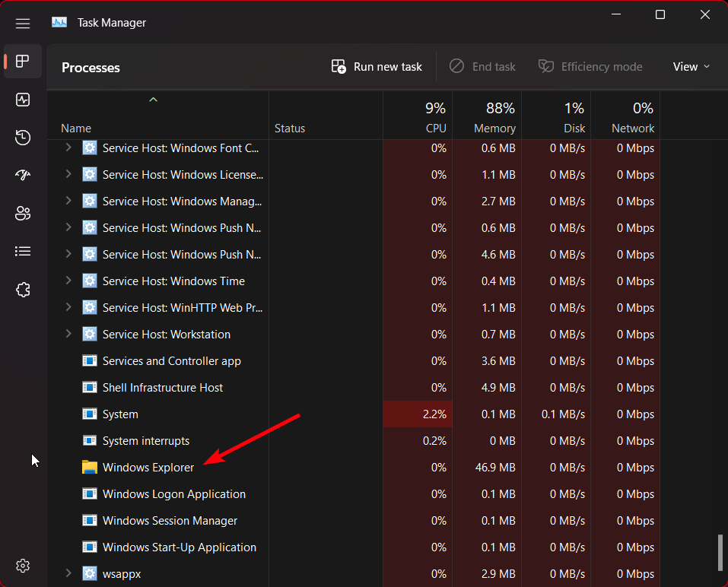Click the 2.7 MB memory value

(x=498, y=201)
